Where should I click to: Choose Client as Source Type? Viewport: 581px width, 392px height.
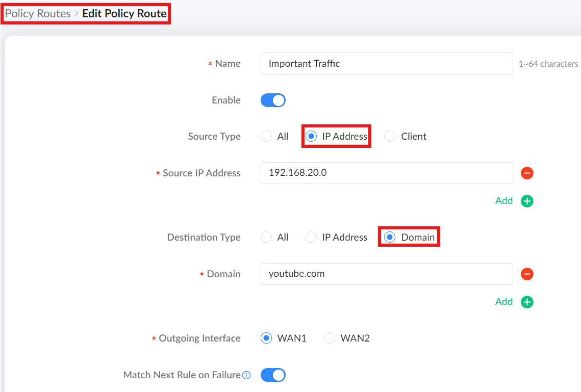point(389,136)
